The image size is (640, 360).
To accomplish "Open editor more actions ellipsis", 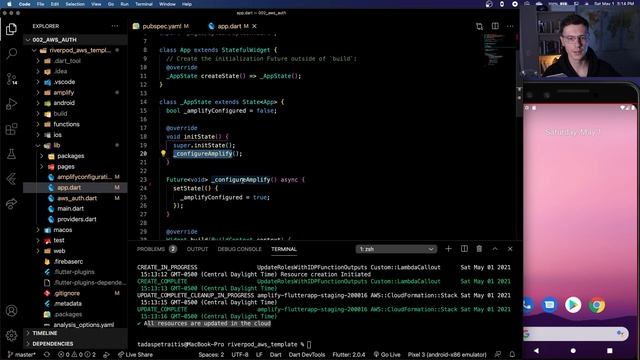I will [510, 26].
